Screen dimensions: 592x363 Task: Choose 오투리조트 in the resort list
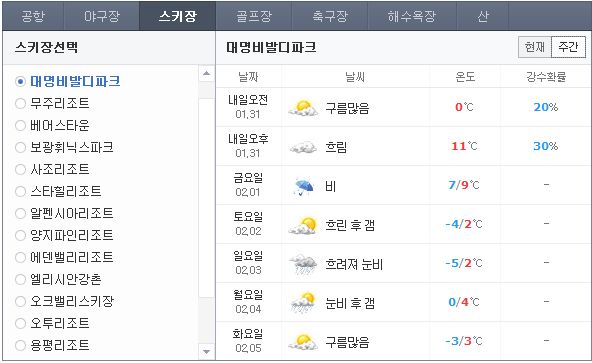click(20, 323)
